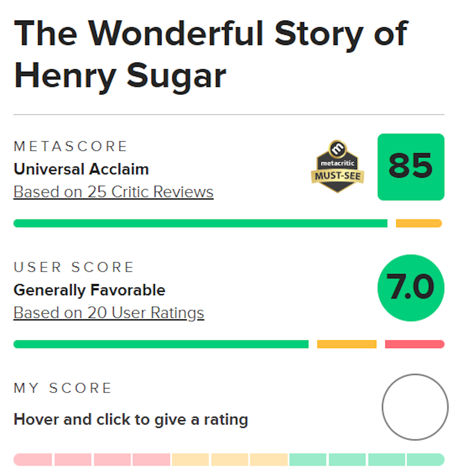Screen dimensions: 458x476
Task: Toggle the green portion of the User Score bar
Action: coord(160,344)
